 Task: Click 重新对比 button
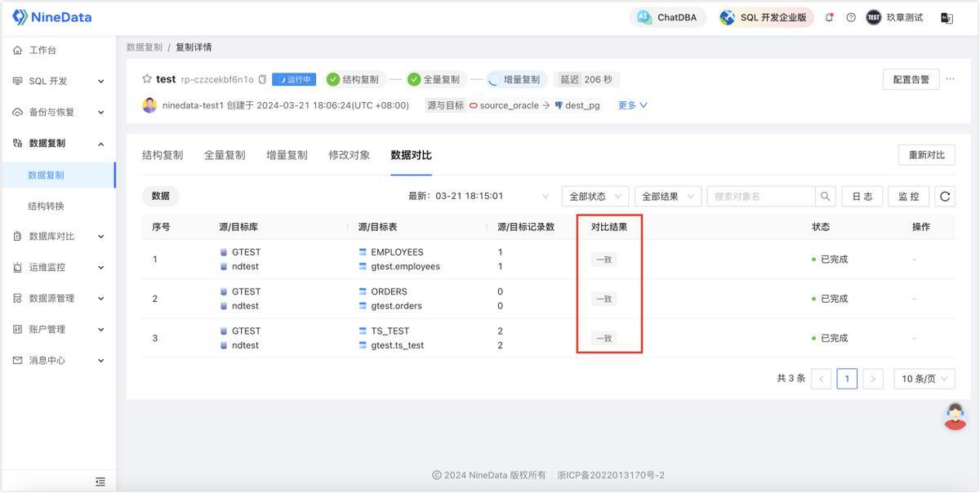click(926, 154)
